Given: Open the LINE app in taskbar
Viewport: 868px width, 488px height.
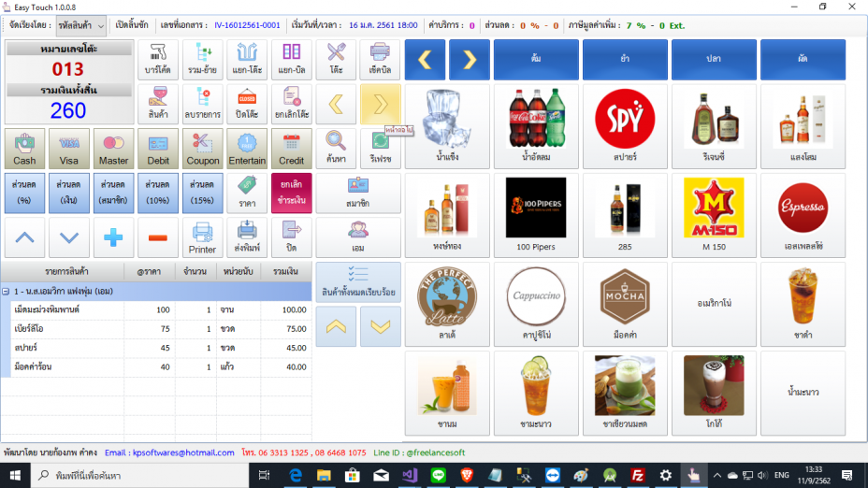Looking at the screenshot, I should [x=439, y=475].
